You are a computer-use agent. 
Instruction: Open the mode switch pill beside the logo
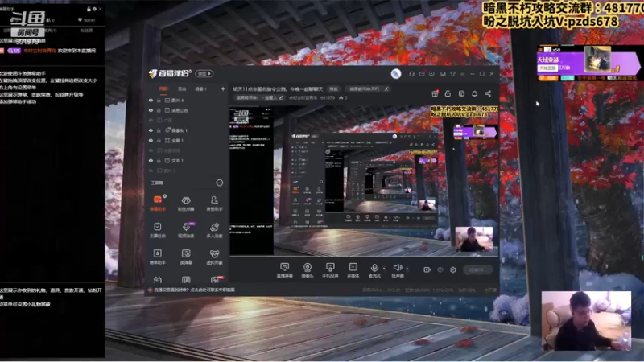coord(204,73)
